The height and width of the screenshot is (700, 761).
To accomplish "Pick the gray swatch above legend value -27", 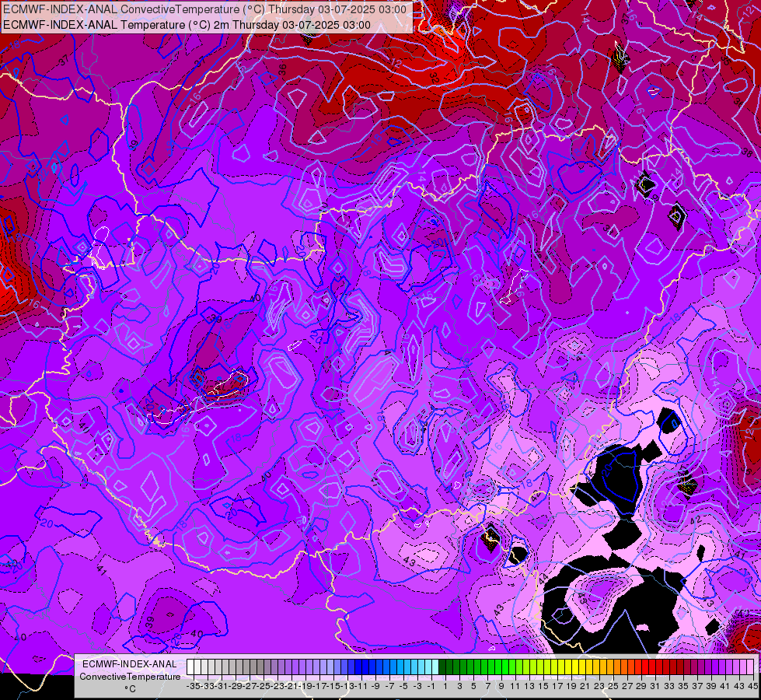I will (x=246, y=667).
